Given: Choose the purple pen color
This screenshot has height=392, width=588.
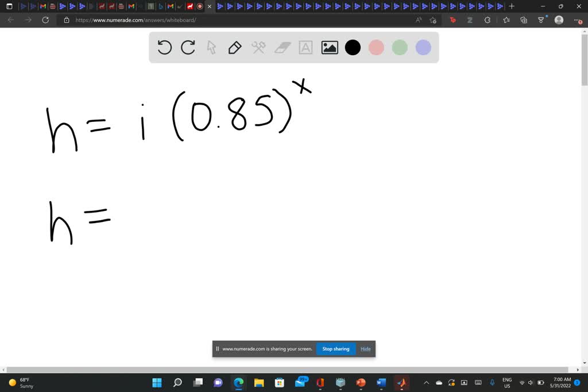Looking at the screenshot, I should tap(423, 48).
